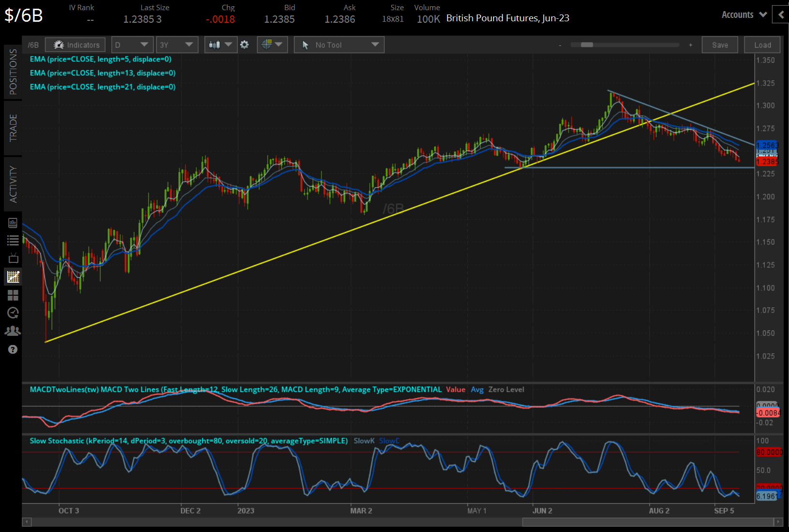Click the Indicators button
789x532 pixels.
click(x=75, y=44)
